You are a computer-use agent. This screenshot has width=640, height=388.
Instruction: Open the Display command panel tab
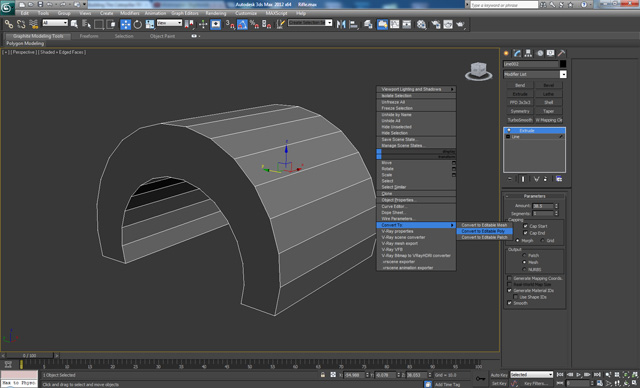[551, 53]
